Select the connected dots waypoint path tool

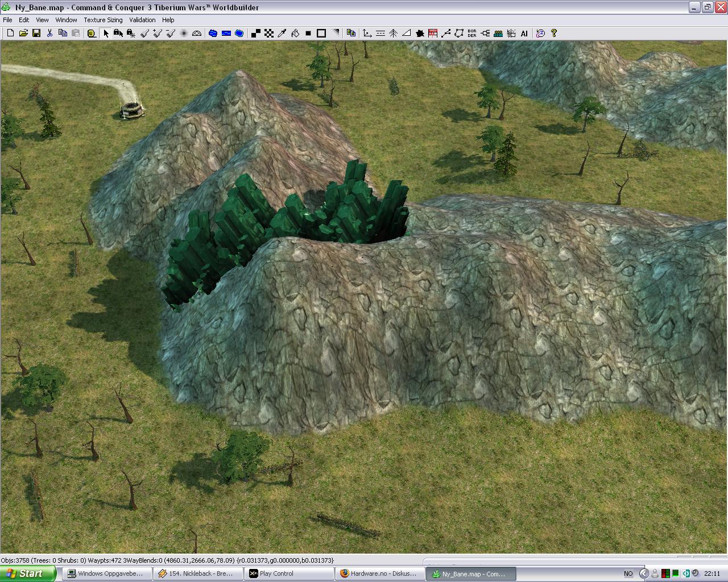click(x=446, y=33)
